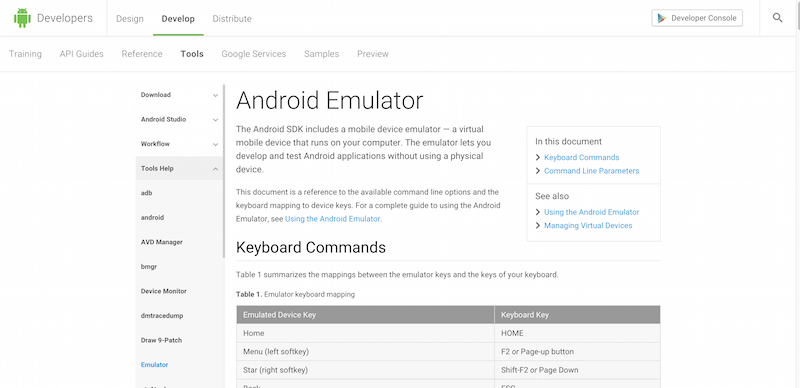Click the Android Studio sidebar heading
Image resolution: width=800 pixels, height=388 pixels.
point(163,119)
